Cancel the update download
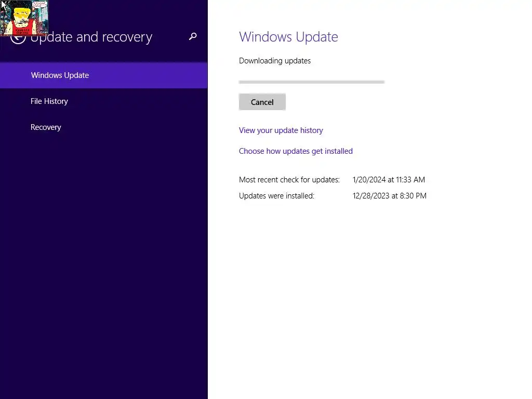Screen dimensions: 532x399 tap(262, 102)
